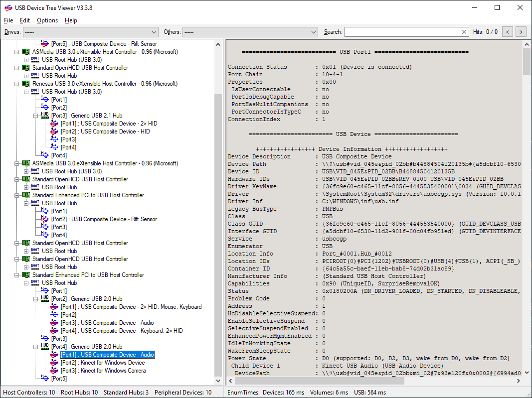532x398 pixels.
Task: Click the 'Capabilities' line in details
Action: 334,283
